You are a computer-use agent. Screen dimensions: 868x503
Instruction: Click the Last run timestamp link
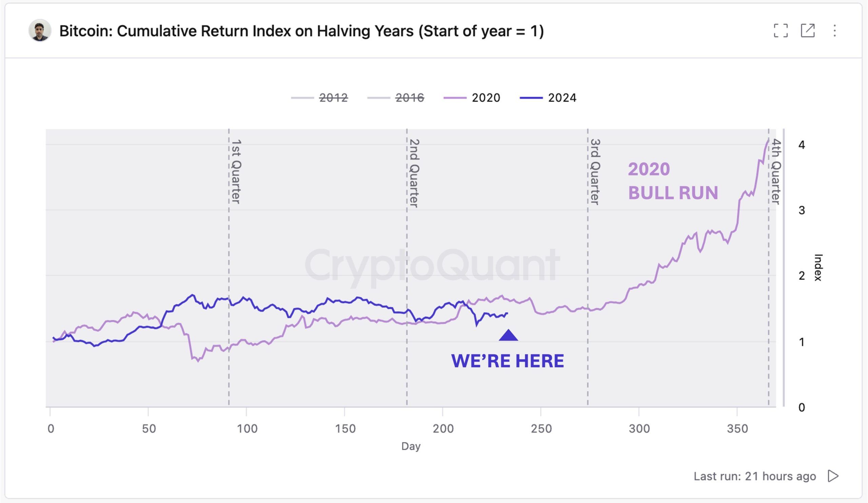(x=754, y=477)
